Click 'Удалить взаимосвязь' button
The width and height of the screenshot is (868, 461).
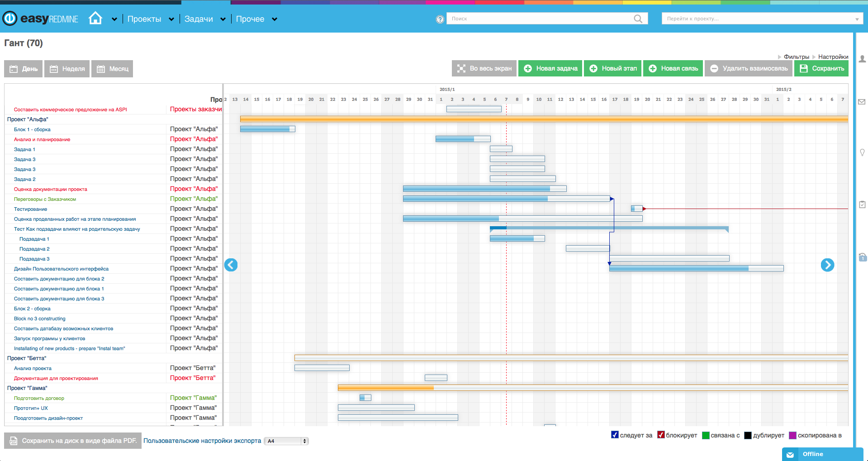tap(749, 68)
